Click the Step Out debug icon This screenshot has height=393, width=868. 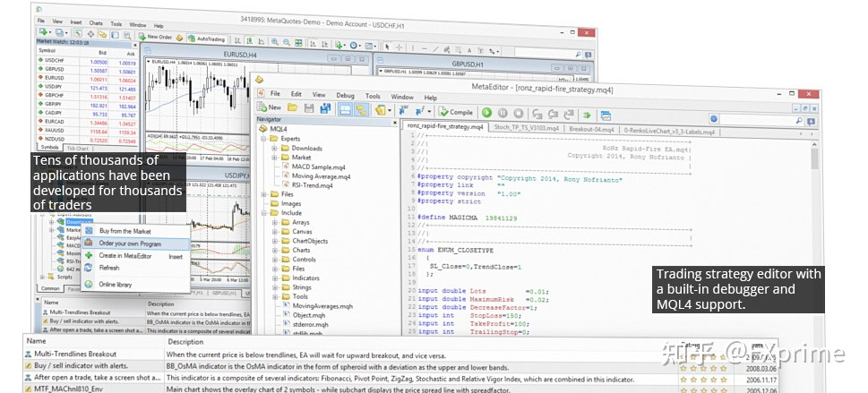pyautogui.click(x=569, y=114)
